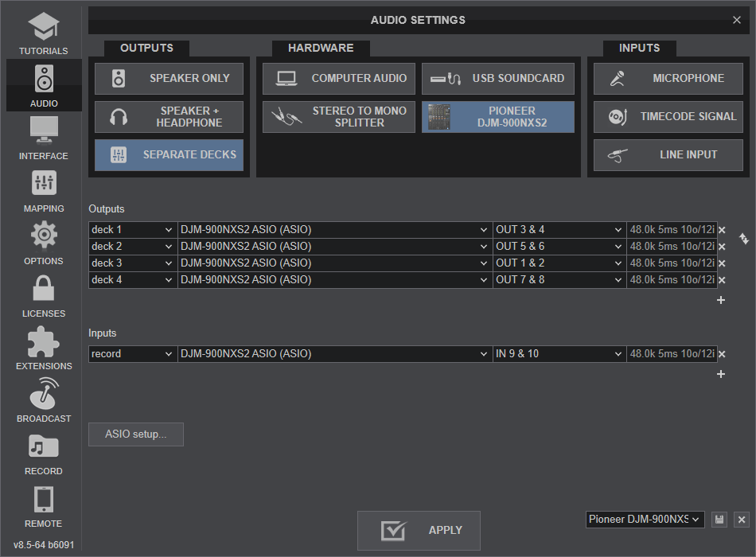Enable Speaker + Headphone output option

[x=169, y=117]
